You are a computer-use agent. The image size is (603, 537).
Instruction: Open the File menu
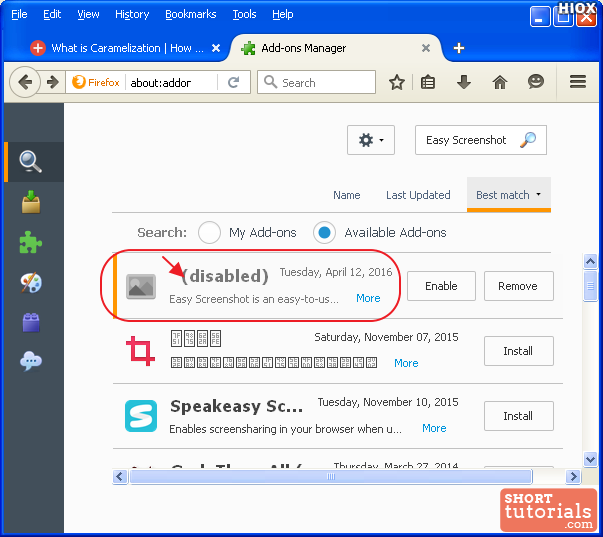[19, 14]
